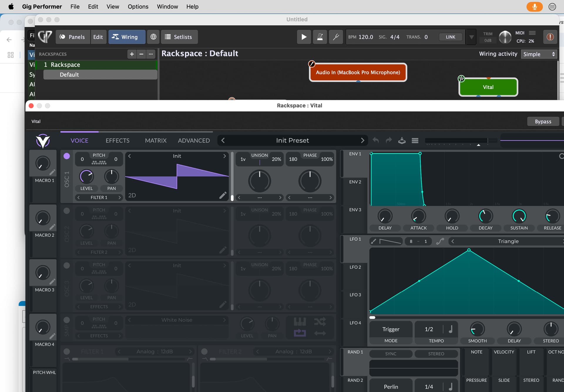Click the metronome icon in the toolbar
Viewport: 564px width, 392px height.
point(320,37)
